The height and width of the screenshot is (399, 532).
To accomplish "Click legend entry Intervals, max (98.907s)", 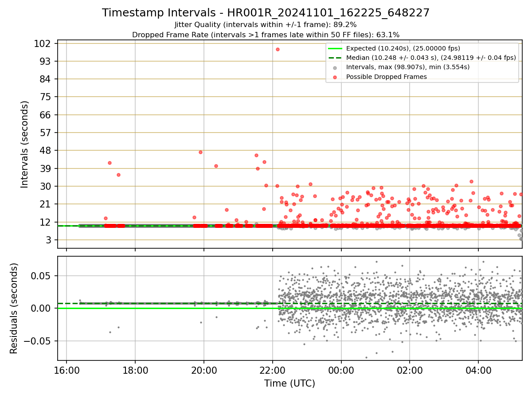I will point(408,67).
